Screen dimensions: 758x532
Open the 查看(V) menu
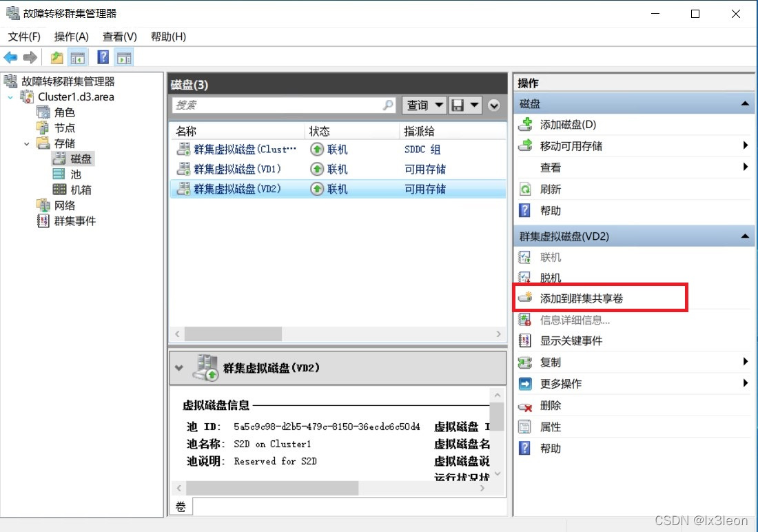pos(119,37)
